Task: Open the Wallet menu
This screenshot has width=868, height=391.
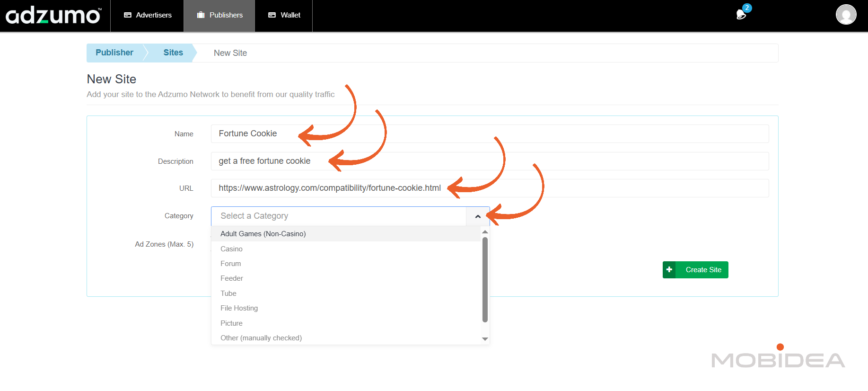Action: coord(284,15)
